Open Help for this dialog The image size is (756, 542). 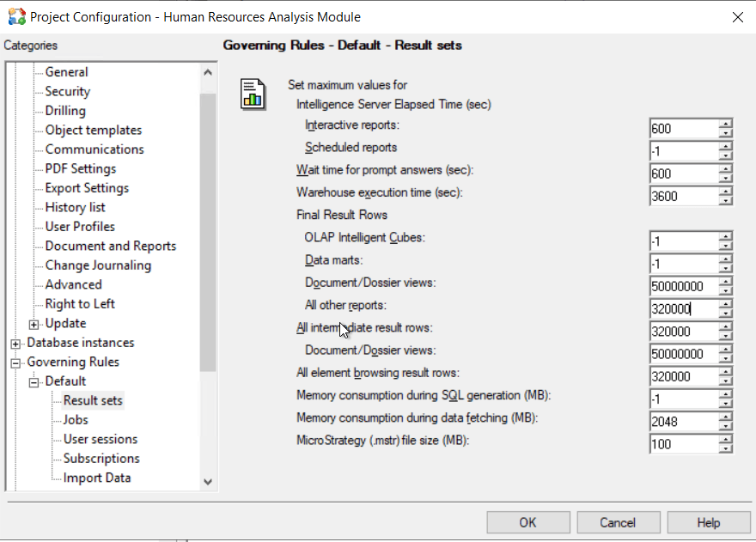[708, 522]
